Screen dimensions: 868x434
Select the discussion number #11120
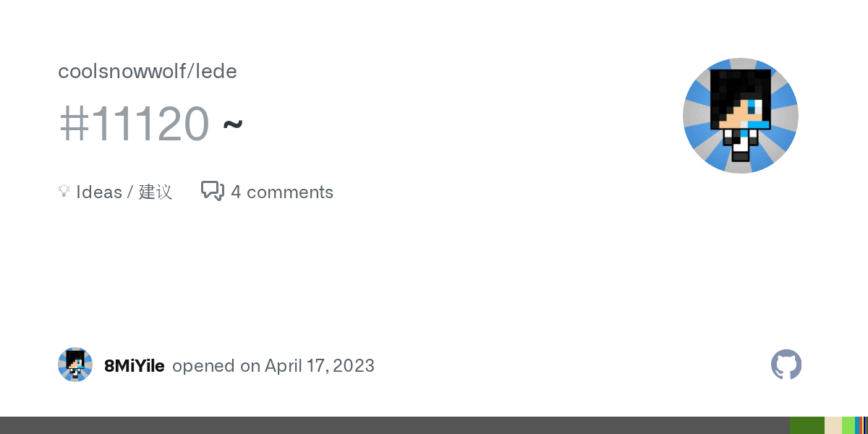pyautogui.click(x=134, y=124)
